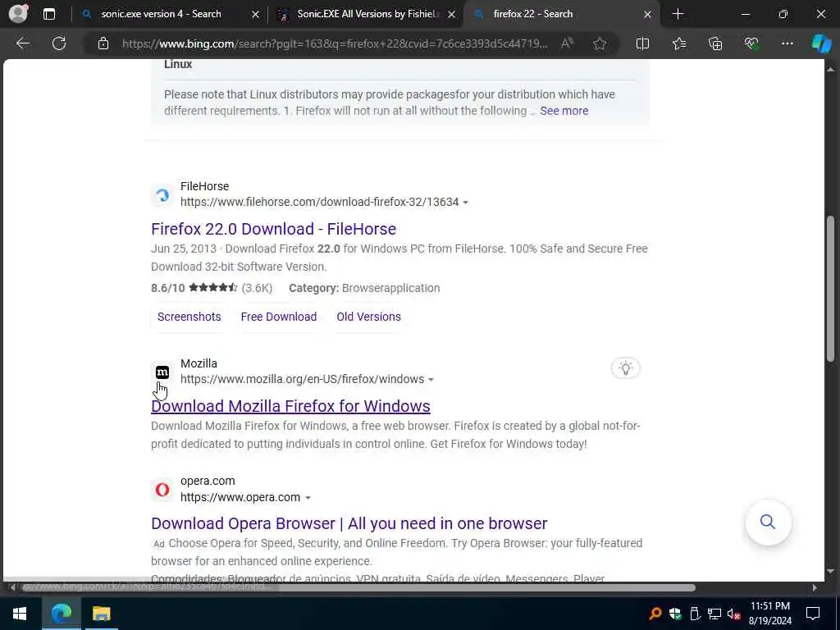Expand the Mozilla URL dropdown arrow
Screen dimensions: 840x630
(x=431, y=380)
